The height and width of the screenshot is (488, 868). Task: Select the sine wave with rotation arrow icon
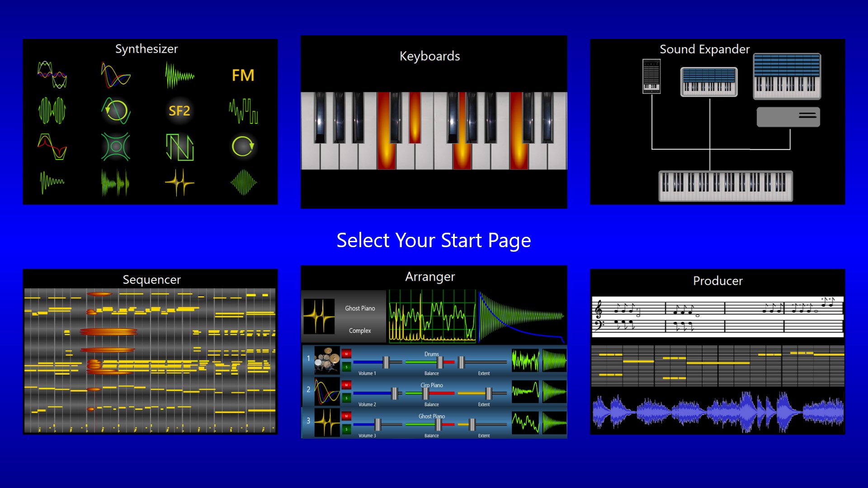115,110
